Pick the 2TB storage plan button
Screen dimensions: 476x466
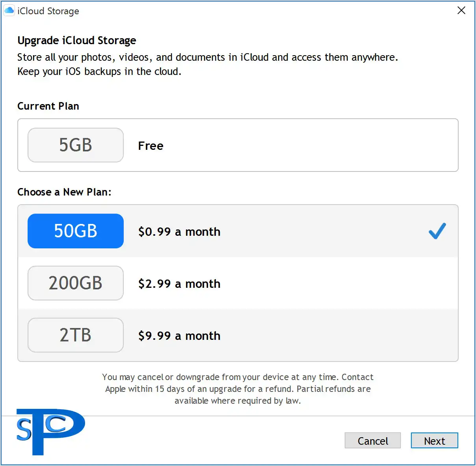click(x=76, y=335)
